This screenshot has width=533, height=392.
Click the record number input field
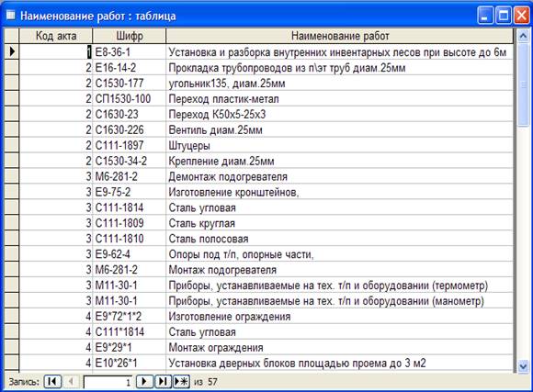(108, 382)
